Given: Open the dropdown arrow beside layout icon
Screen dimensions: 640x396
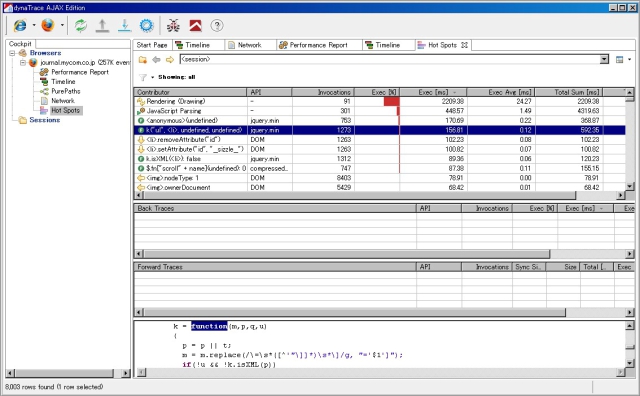Looking at the screenshot, I should (x=629, y=60).
